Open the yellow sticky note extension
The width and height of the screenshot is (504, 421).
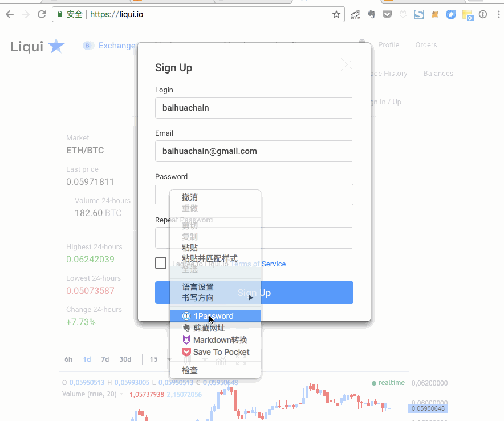pos(468,15)
